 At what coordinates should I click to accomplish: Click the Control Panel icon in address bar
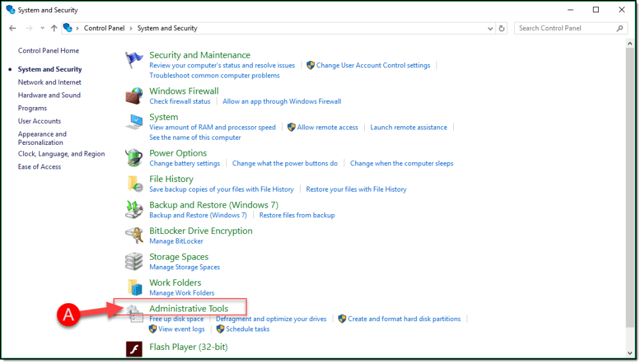point(68,28)
